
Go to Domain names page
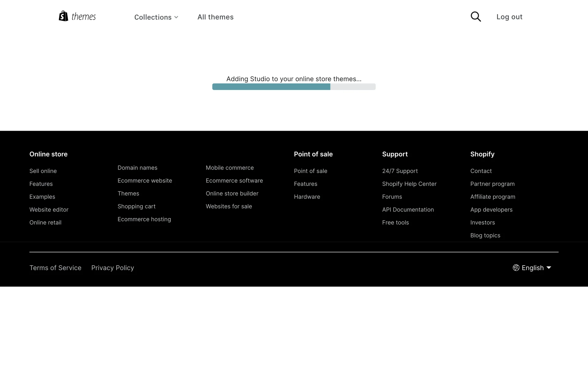[x=137, y=168]
